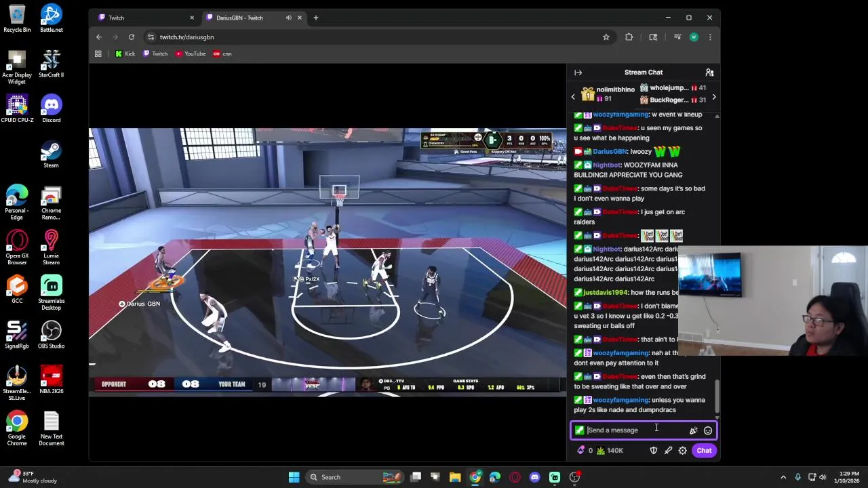Click nolimitbhino in gift leaderboard
Viewport: 868px width, 488px height.
tap(615, 89)
